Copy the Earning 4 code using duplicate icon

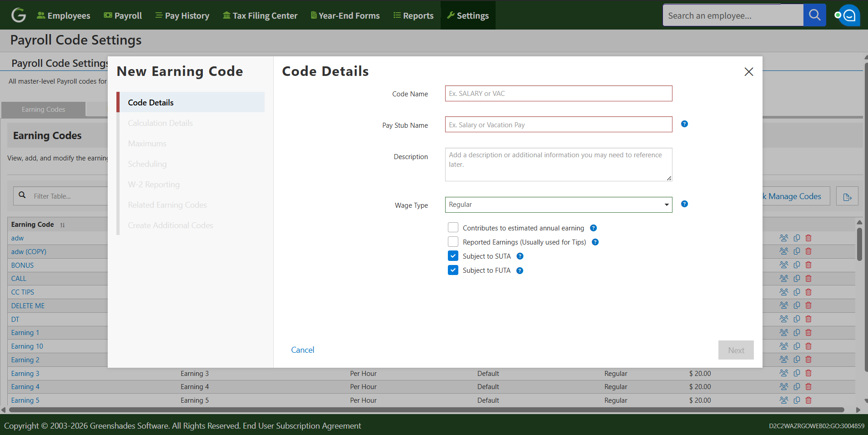797,387
